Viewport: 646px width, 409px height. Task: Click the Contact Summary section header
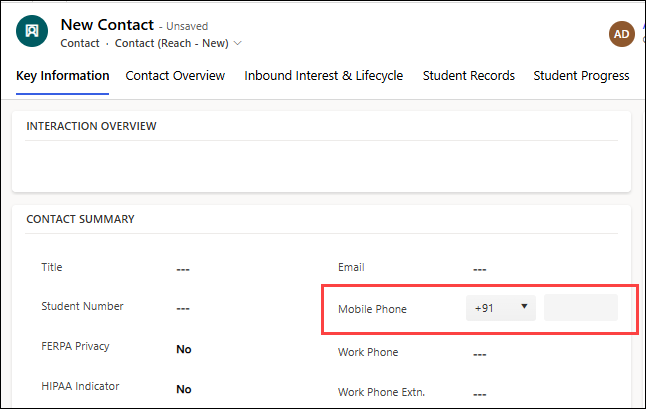pos(80,219)
